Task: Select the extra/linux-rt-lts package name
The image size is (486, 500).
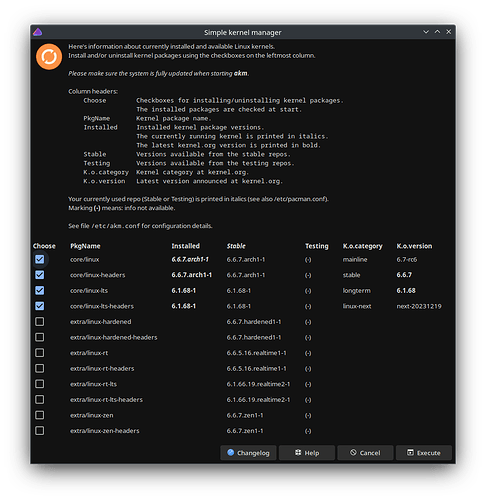Action: [x=94, y=384]
